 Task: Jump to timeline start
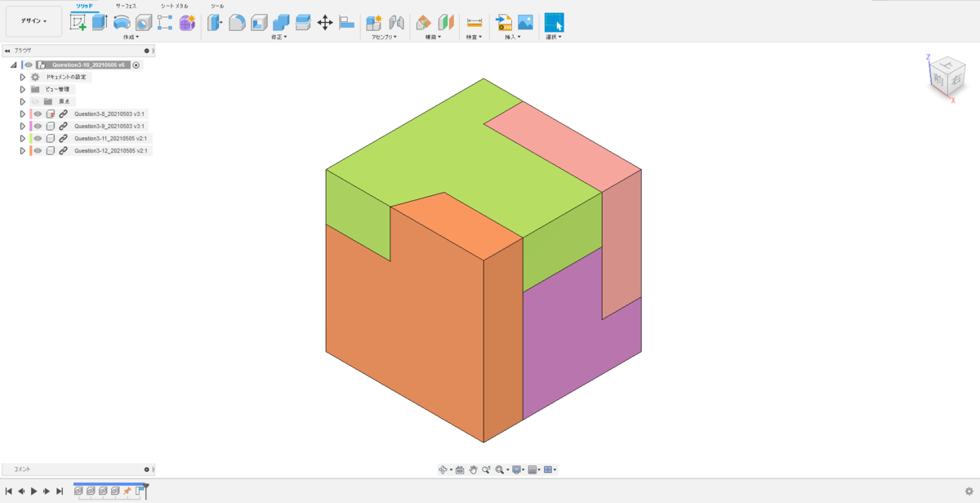pos(8,492)
